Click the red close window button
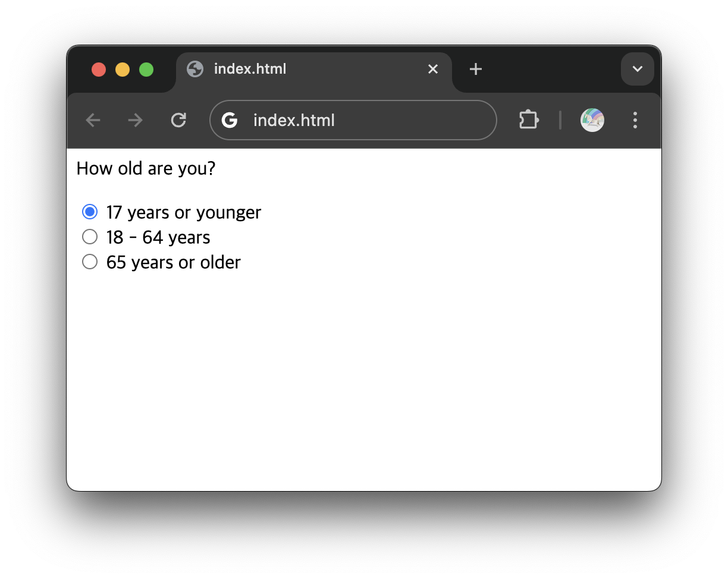728x579 pixels. 99,70
